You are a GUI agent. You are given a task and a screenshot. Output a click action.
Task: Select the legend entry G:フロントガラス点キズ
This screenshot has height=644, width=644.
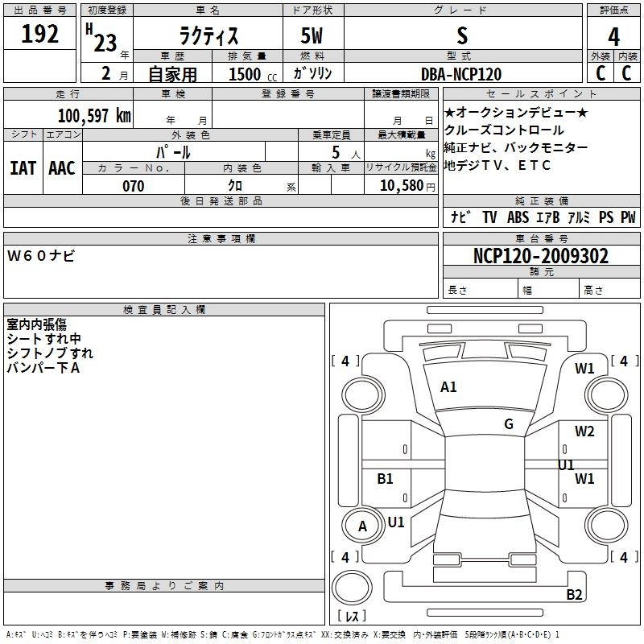283,634
